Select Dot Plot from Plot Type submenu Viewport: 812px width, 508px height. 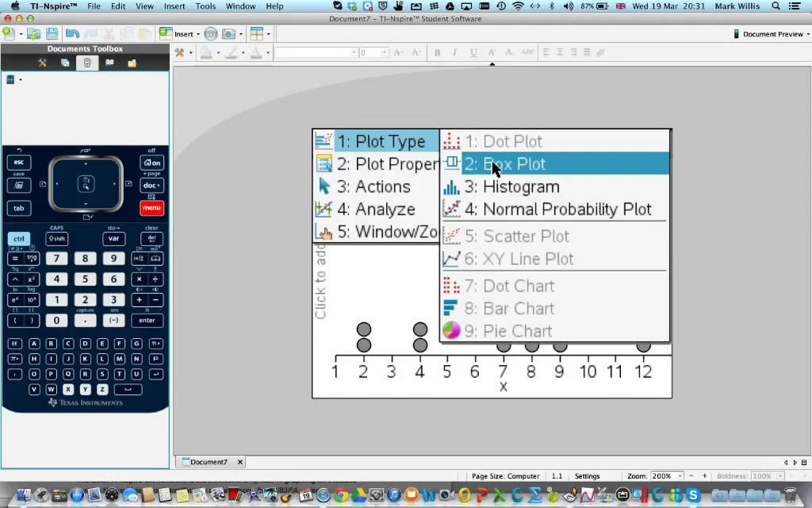[554, 141]
